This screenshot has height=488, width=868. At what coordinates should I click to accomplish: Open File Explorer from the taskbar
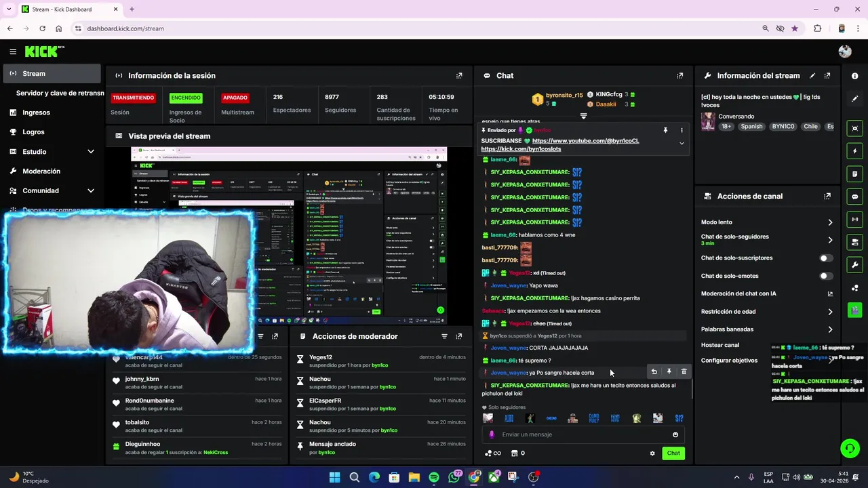[414, 477]
